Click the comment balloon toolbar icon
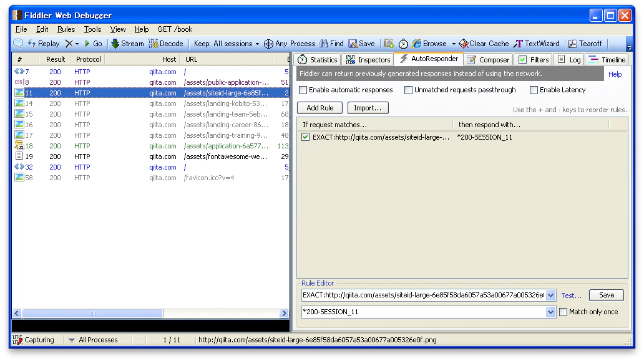Image resolution: width=644 pixels, height=361 pixels. click(18, 44)
